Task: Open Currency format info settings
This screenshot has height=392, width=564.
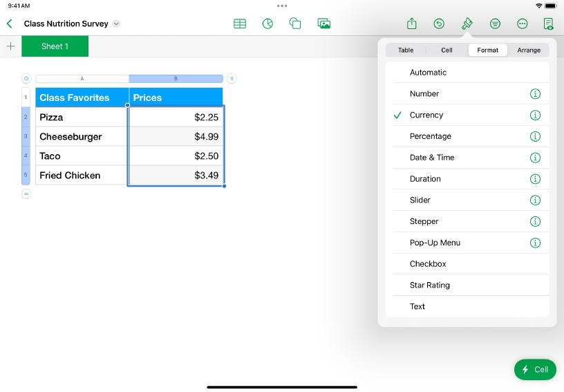Action: pos(535,115)
